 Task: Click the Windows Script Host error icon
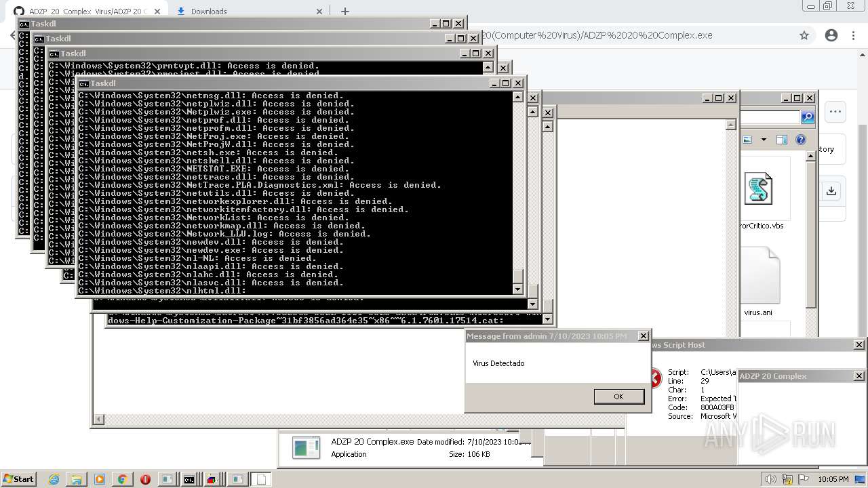[655, 378]
